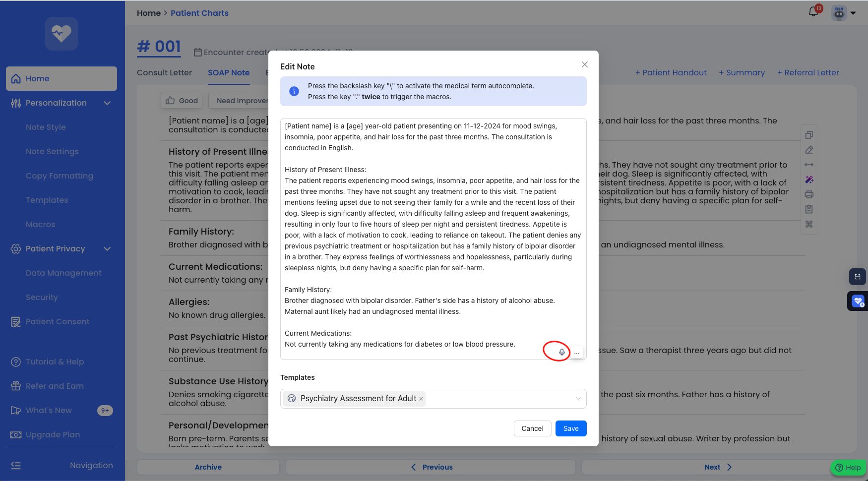Open Templates in sidebar

coord(47,200)
